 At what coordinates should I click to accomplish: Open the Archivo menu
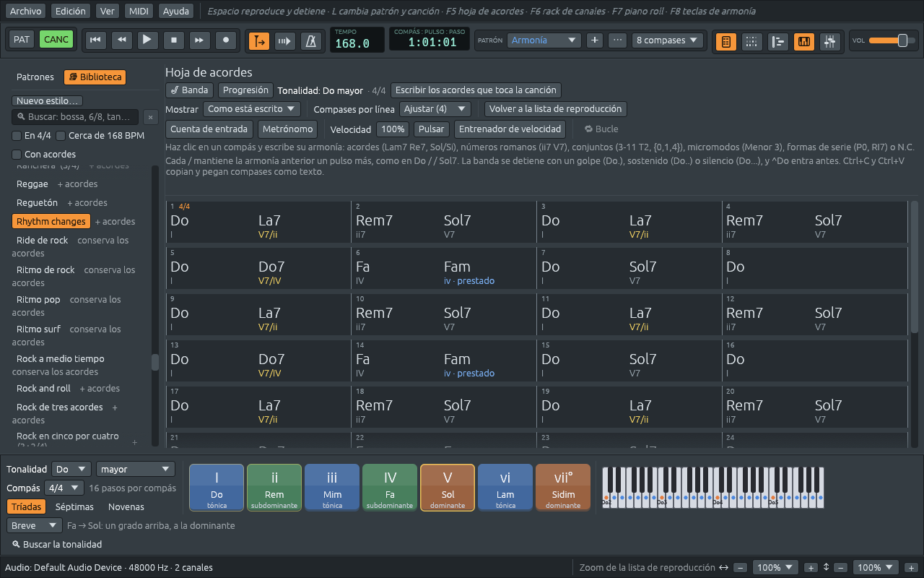[26, 12]
